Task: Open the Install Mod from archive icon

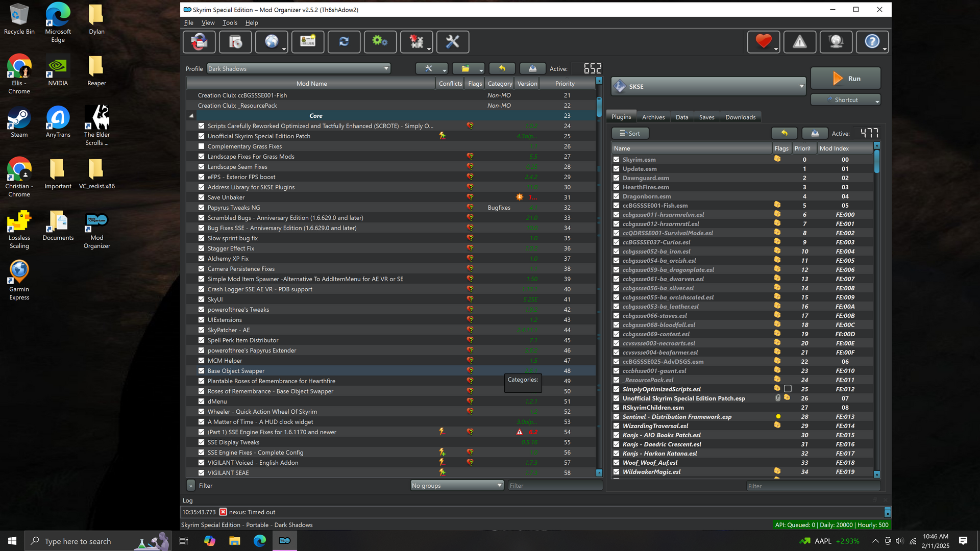Action: (235, 42)
